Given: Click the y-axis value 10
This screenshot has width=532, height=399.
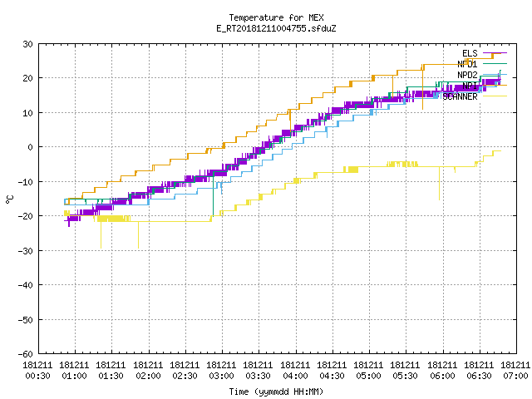Looking at the screenshot, I should [27, 113].
